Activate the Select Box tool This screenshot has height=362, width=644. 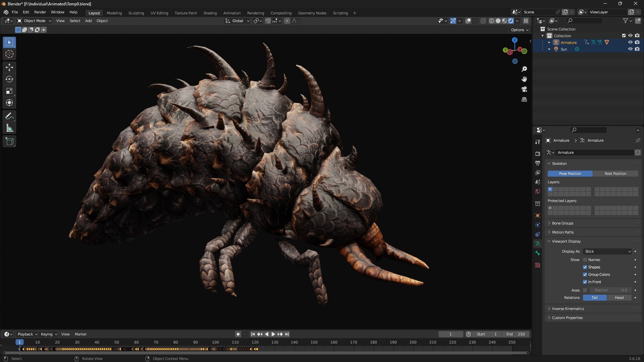(x=9, y=42)
